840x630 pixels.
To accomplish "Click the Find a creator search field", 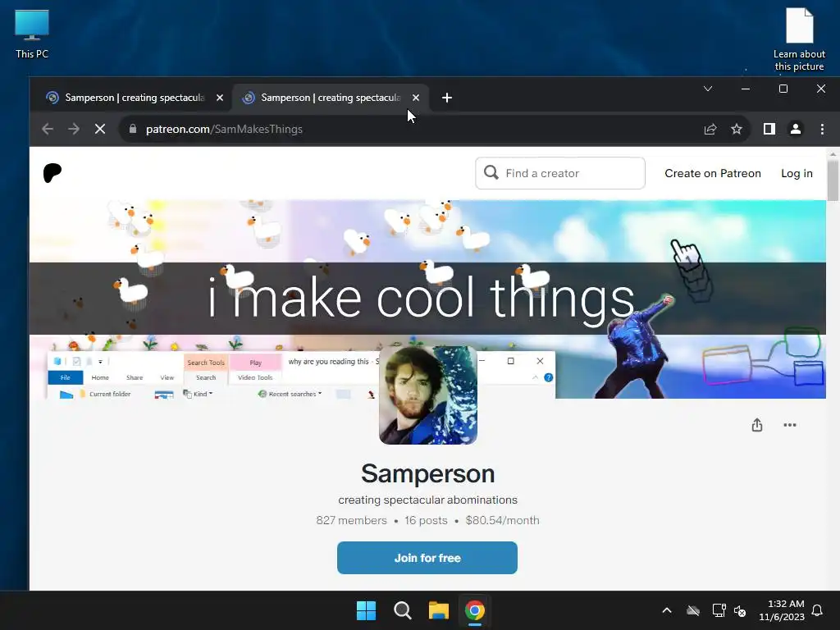I will click(559, 173).
